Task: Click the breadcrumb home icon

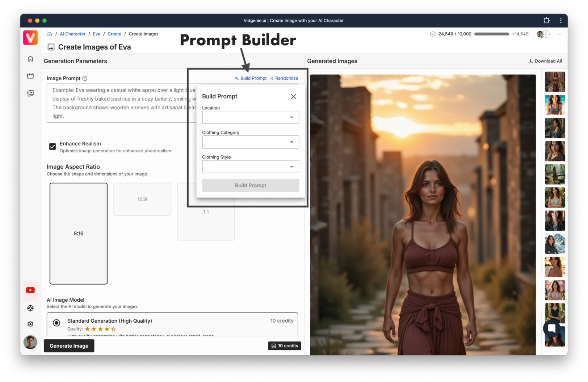Action: [x=50, y=34]
